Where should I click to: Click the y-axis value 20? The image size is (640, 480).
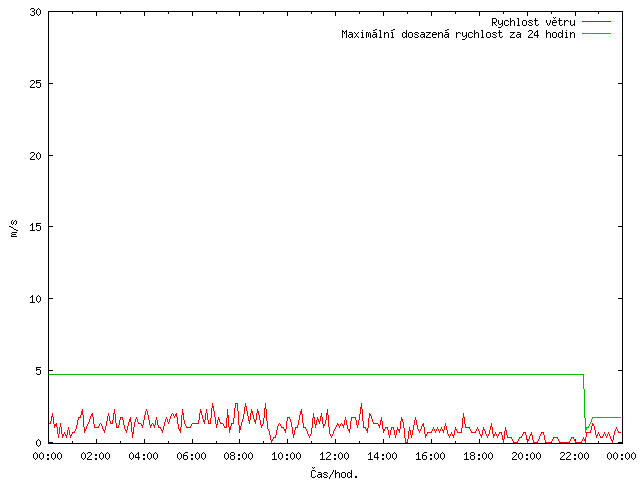point(36,156)
